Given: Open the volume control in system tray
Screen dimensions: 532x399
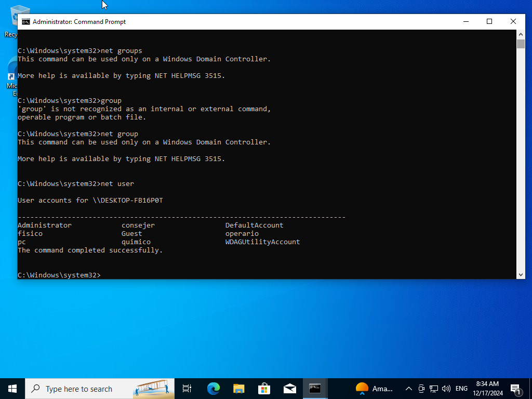Looking at the screenshot, I should [x=446, y=388].
